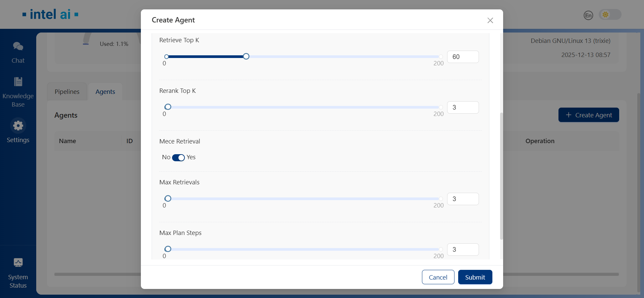Image resolution: width=644 pixels, height=298 pixels.
Task: Switch to the Pipelines tab
Action: (x=67, y=92)
